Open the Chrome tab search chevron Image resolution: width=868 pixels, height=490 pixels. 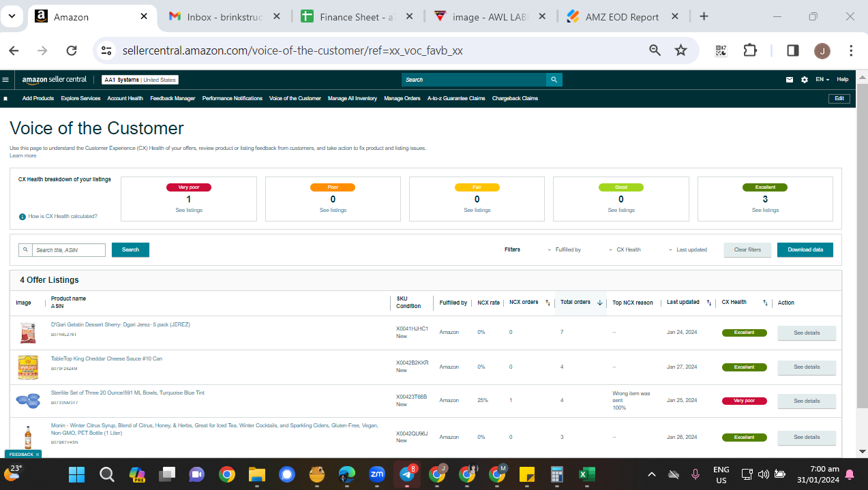pos(13,16)
